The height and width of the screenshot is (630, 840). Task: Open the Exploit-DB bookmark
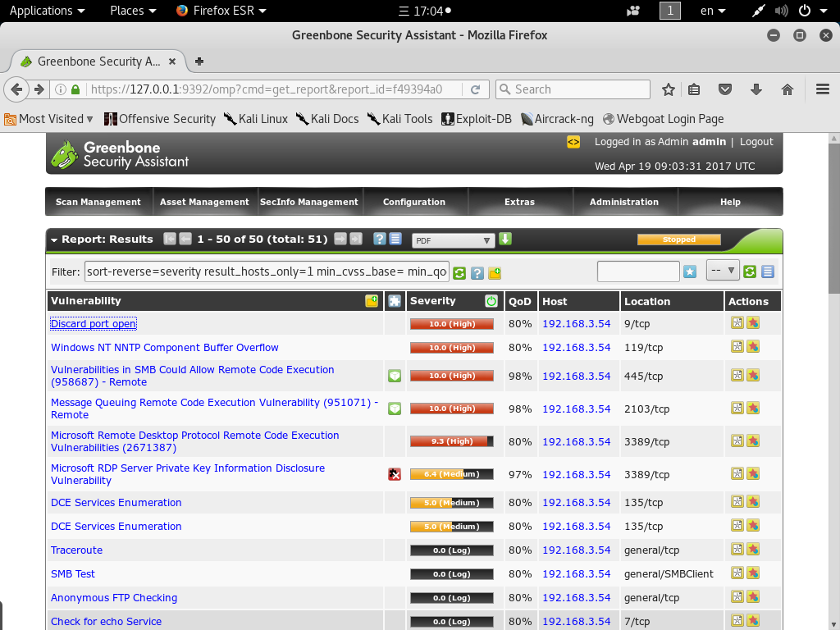(477, 119)
